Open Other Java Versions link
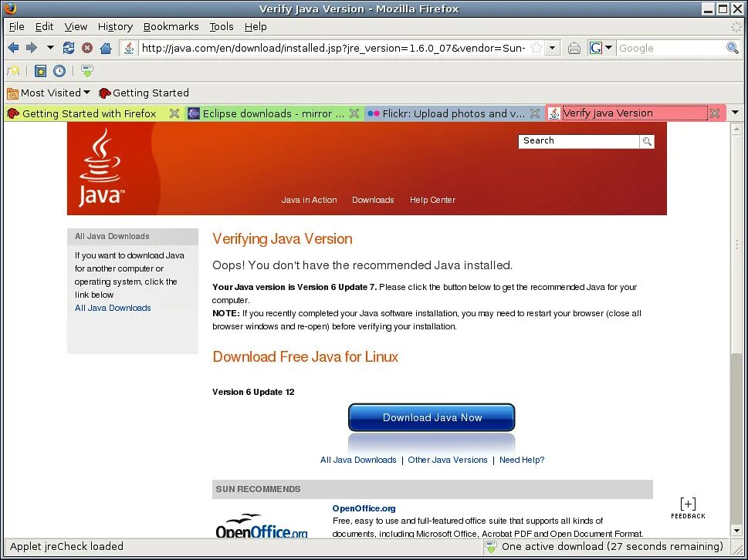This screenshot has height=560, width=748. coord(448,460)
